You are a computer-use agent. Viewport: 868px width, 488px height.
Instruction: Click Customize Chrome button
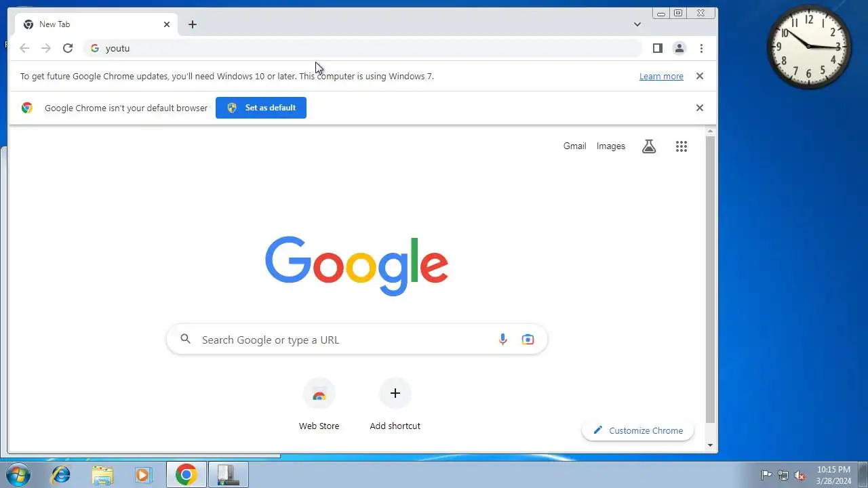pyautogui.click(x=637, y=430)
